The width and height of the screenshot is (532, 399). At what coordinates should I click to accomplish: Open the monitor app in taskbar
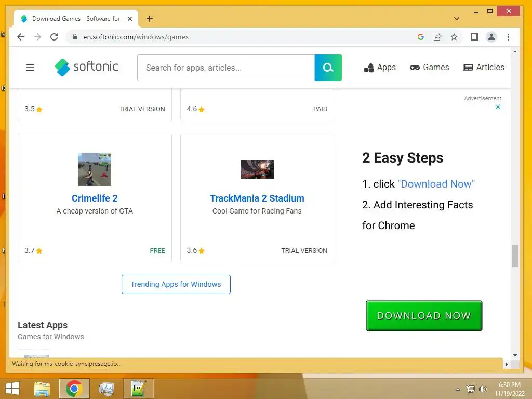click(106, 389)
